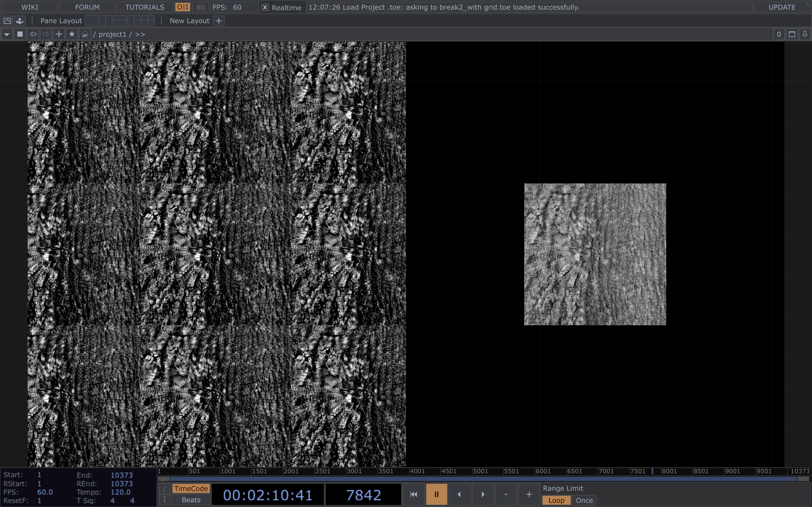This screenshot has height=507, width=812.
Task: Add a New Layout with plus button
Action: pos(219,21)
